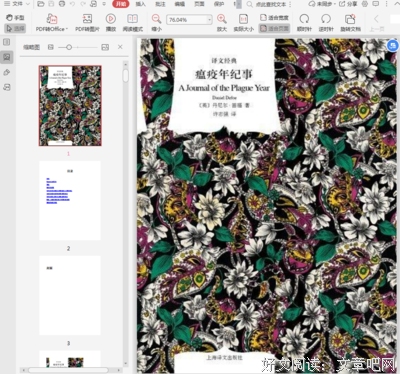Select page 3 thumbnail
Screen dimensions: 400x374
(x=70, y=295)
